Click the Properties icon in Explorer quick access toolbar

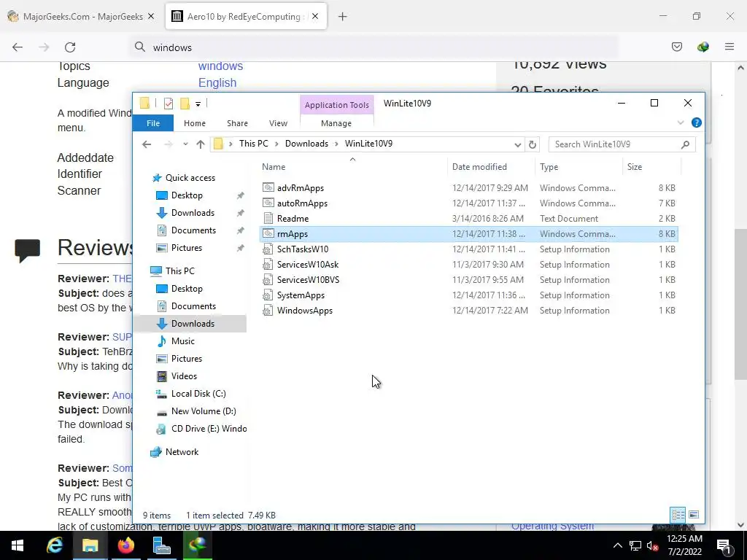[169, 104]
